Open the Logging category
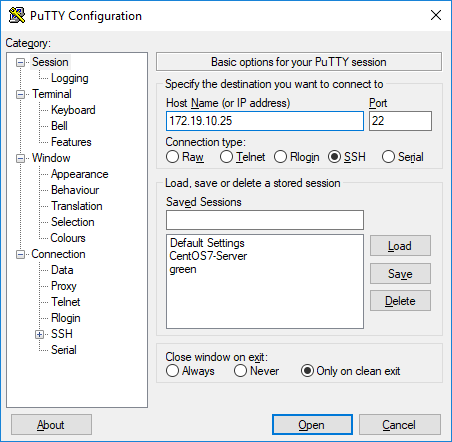The height and width of the screenshot is (442, 452). click(70, 78)
